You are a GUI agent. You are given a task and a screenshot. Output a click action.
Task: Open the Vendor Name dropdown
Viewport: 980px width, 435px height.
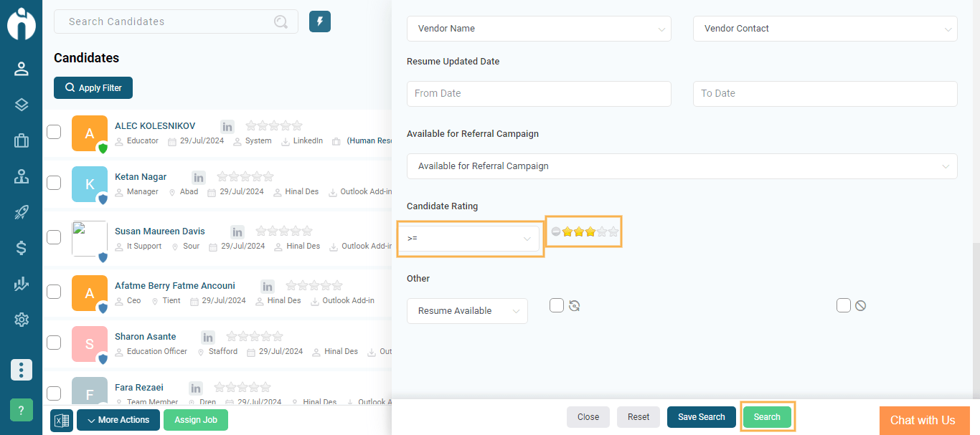click(x=539, y=29)
